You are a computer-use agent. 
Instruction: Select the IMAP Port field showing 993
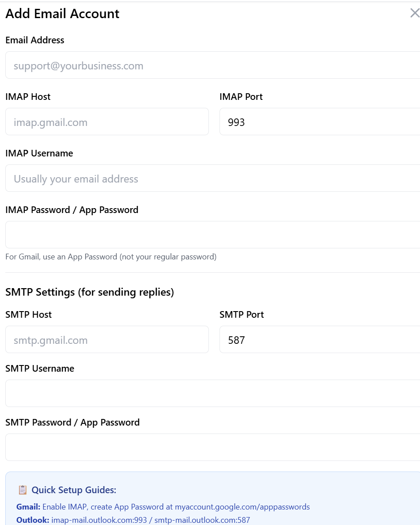(319, 122)
